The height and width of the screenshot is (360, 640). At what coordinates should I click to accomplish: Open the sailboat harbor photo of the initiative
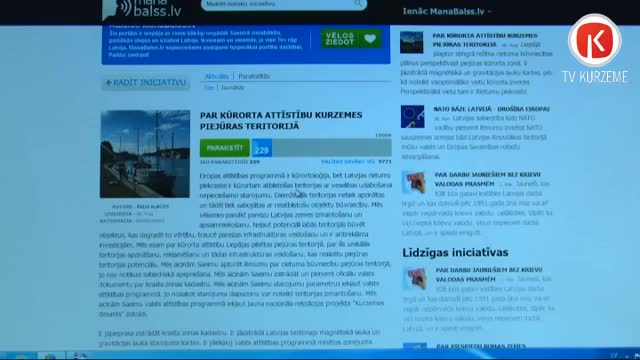(x=145, y=154)
